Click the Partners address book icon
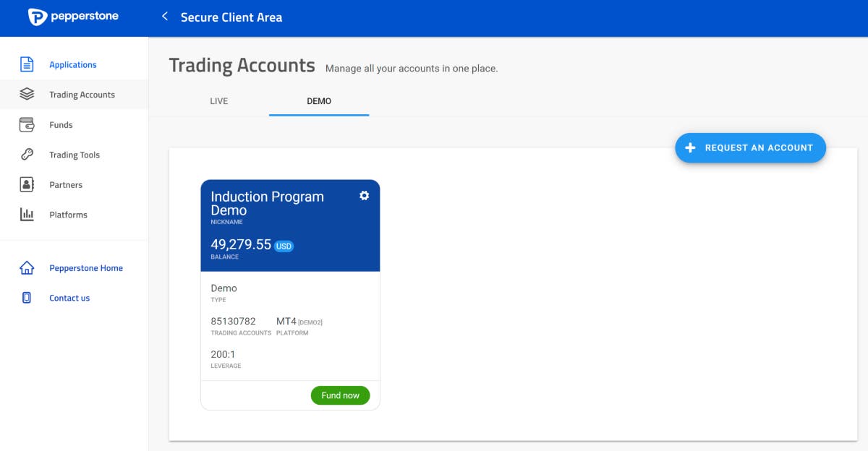The image size is (868, 451). click(27, 184)
